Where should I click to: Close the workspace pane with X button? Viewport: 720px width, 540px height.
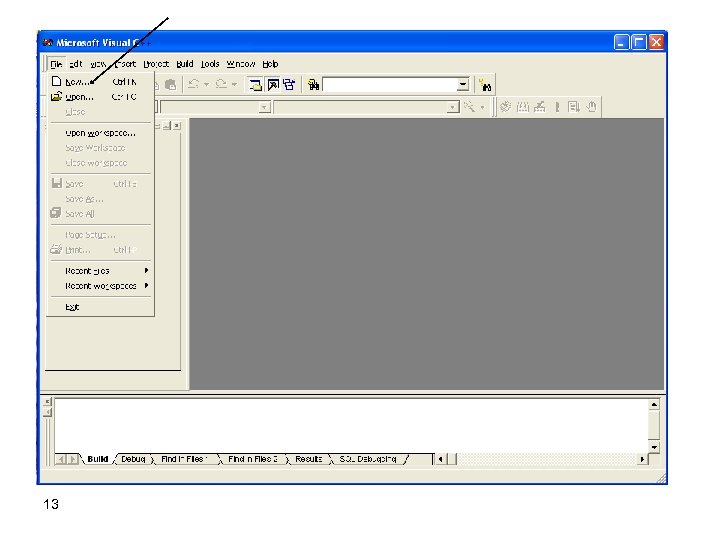177,126
